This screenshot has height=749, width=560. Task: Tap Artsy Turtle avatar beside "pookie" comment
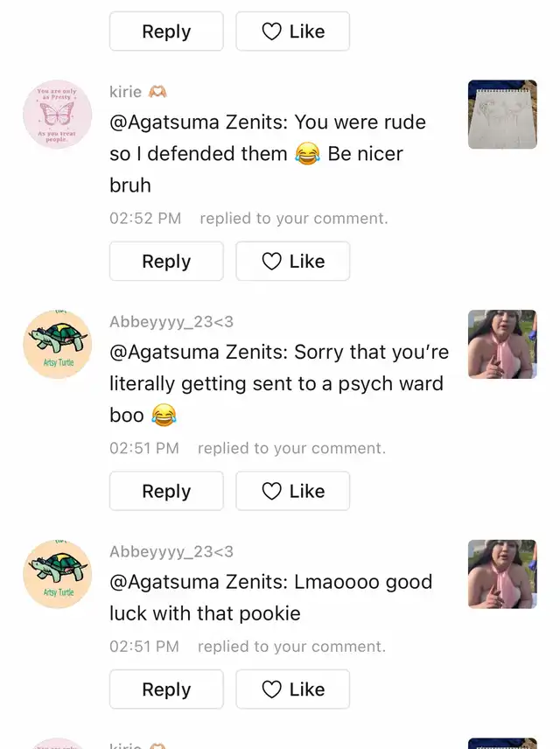pyautogui.click(x=57, y=575)
